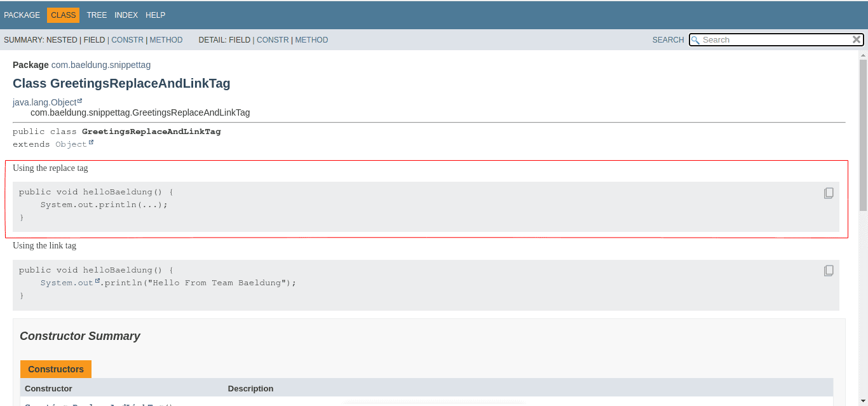Clear the search box with X icon

857,39
